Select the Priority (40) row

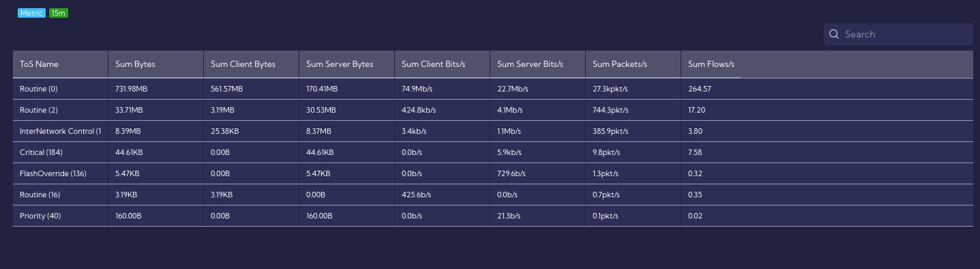point(493,216)
